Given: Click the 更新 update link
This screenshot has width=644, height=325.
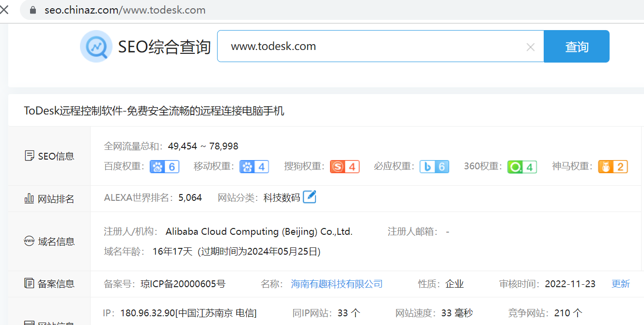Looking at the screenshot, I should [x=621, y=284].
